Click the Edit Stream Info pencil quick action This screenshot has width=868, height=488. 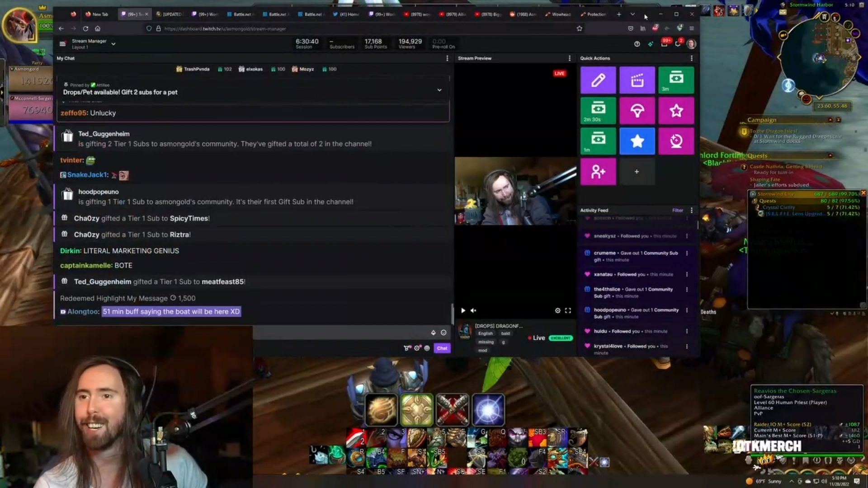coord(598,80)
